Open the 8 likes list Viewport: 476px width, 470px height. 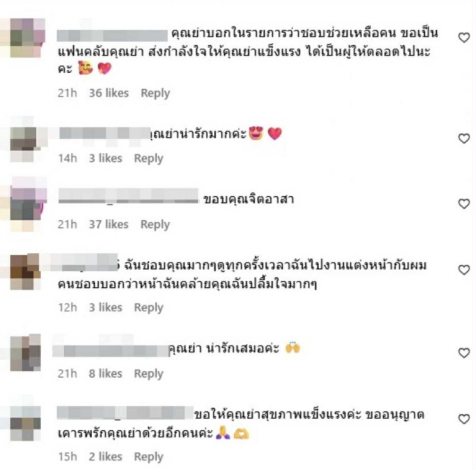coord(105,374)
